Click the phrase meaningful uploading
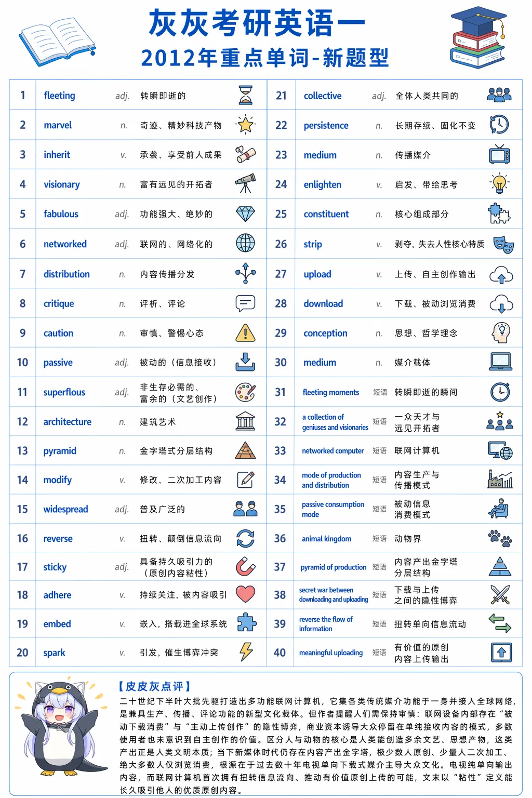 331,653
